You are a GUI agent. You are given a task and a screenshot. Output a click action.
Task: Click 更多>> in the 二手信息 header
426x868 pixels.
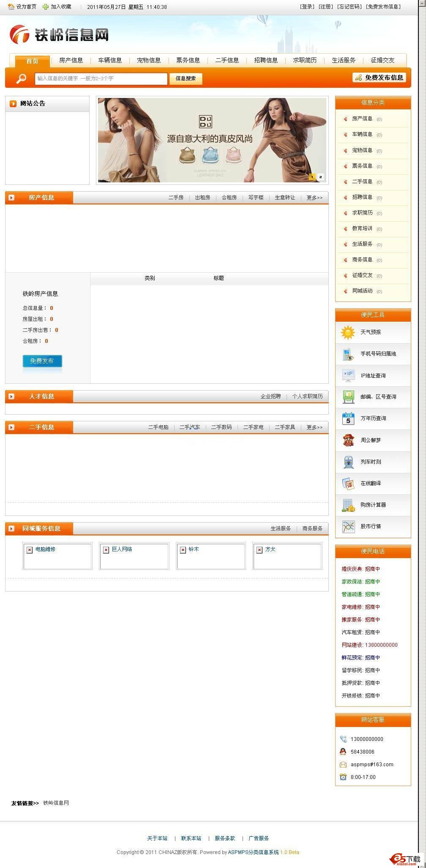coord(314,427)
